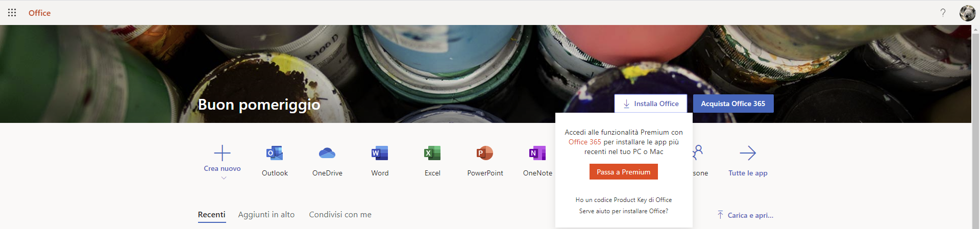
Task: Expand the chevron under Crea nuovo
Action: 224,178
